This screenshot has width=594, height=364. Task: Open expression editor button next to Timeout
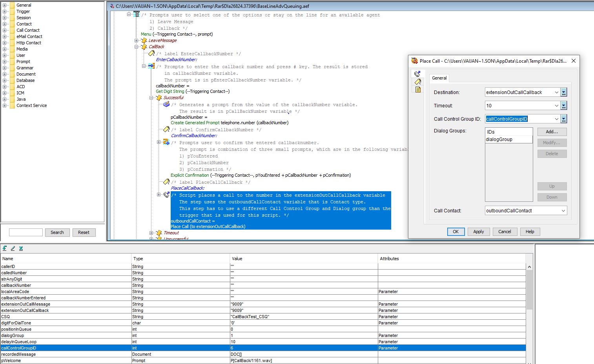coord(564,106)
